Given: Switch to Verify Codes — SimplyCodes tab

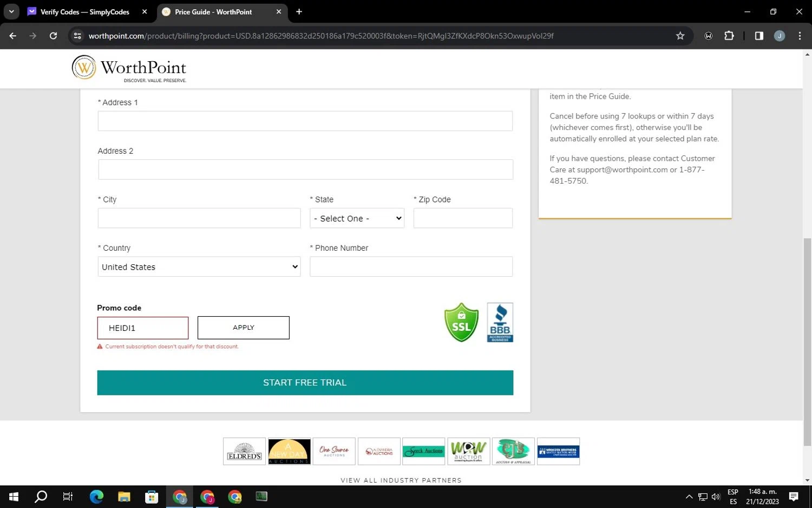Looking at the screenshot, I should pos(84,11).
